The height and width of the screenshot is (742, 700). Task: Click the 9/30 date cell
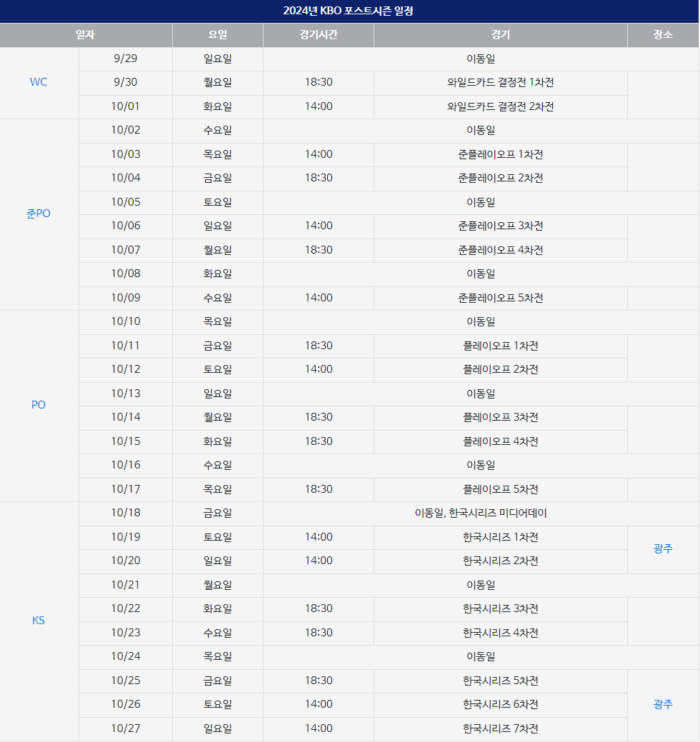pyautogui.click(x=126, y=83)
